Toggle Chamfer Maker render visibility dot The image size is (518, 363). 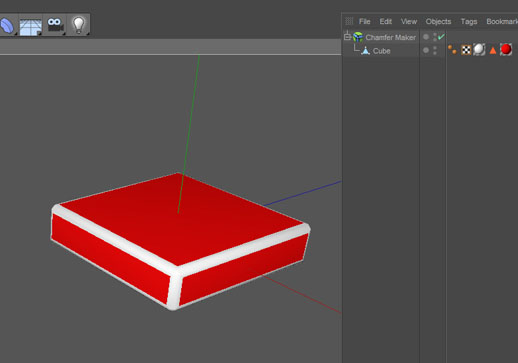(435, 39)
